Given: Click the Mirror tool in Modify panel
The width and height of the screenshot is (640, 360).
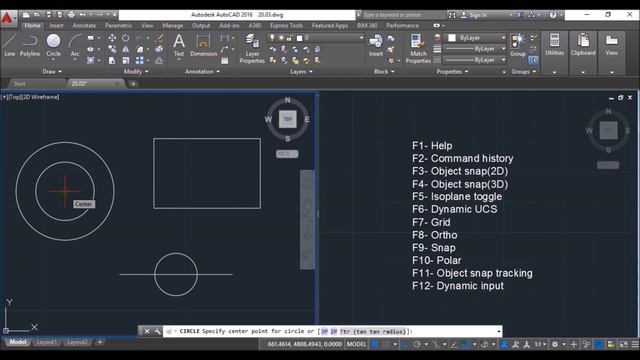Looking at the screenshot, I should click(x=126, y=49).
